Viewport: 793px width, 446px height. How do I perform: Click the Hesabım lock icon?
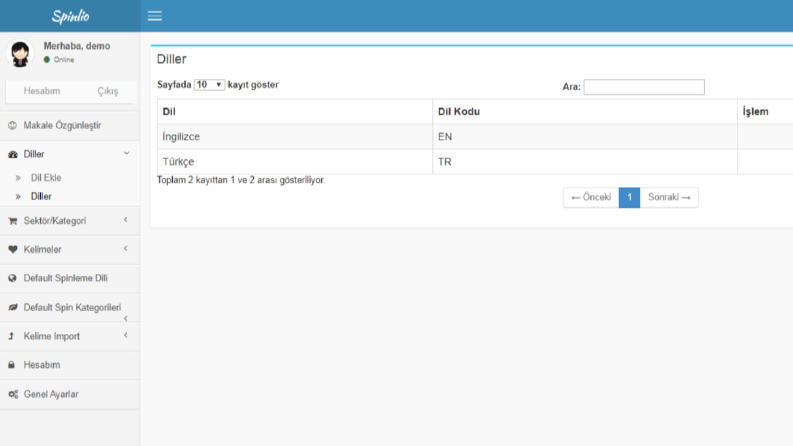tap(12, 365)
